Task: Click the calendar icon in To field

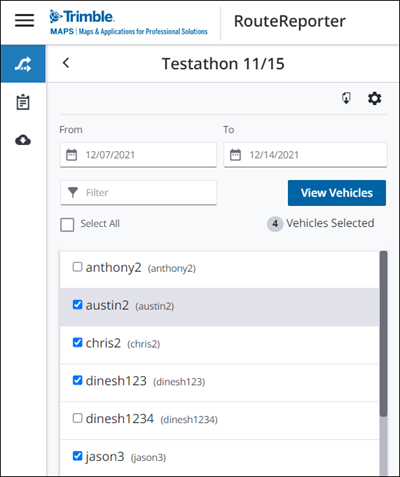Action: (235, 155)
